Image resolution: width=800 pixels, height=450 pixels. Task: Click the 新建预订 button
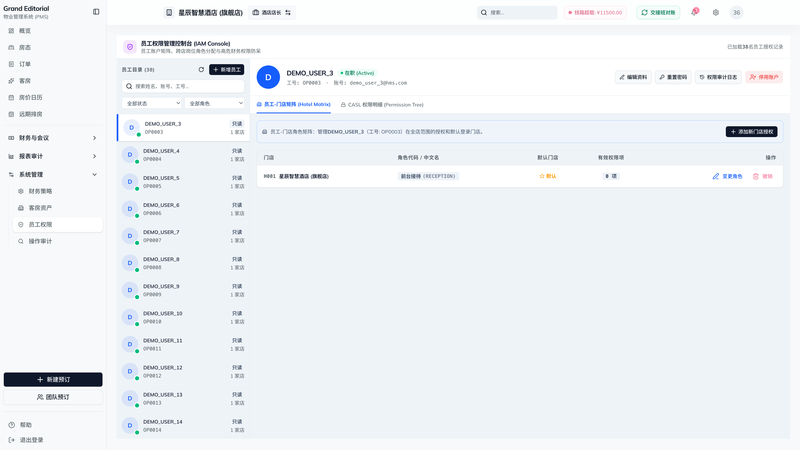(53, 380)
